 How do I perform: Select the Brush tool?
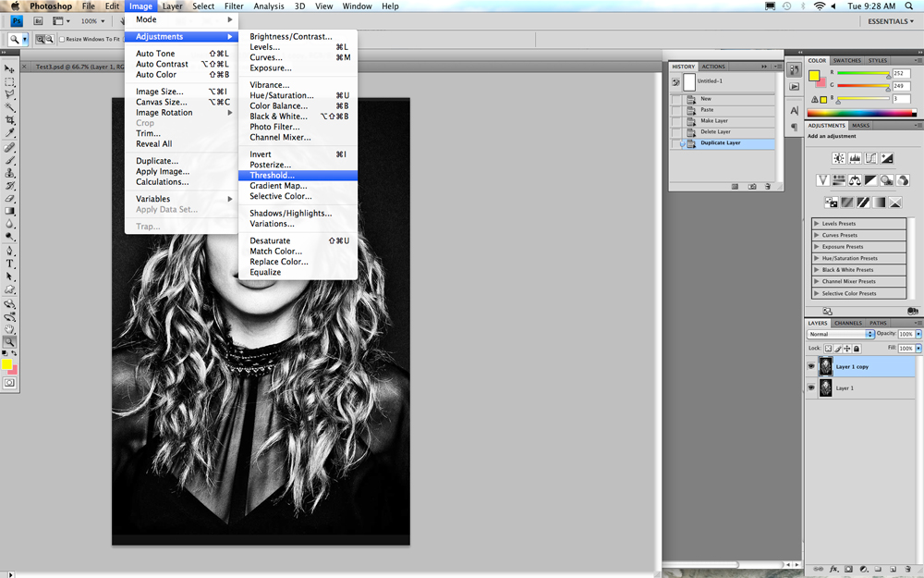point(9,160)
